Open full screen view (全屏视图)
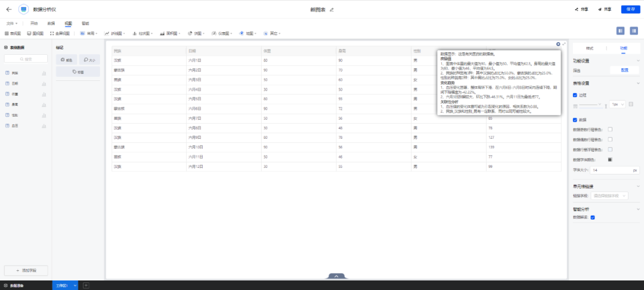644x290 pixels. pyautogui.click(x=60, y=33)
